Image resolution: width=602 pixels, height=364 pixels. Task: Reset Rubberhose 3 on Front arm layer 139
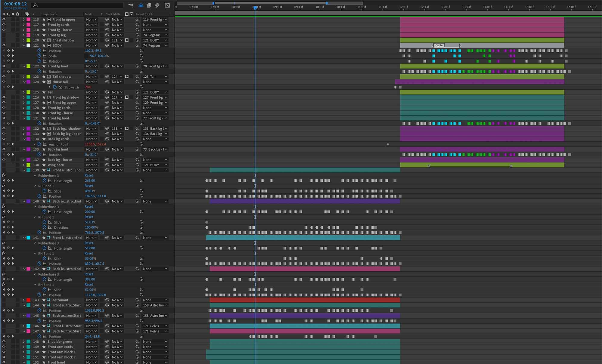(89, 175)
